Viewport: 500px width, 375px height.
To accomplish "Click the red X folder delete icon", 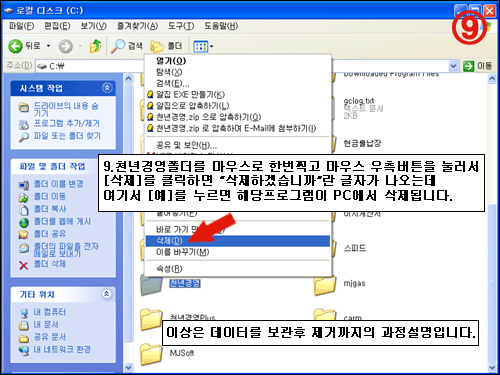I will click(23, 265).
